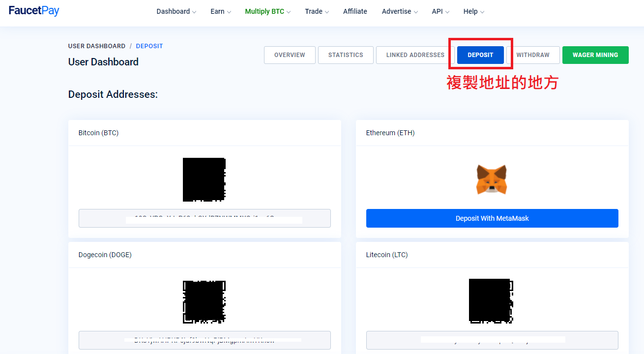Open the Help dropdown menu

[x=474, y=11]
